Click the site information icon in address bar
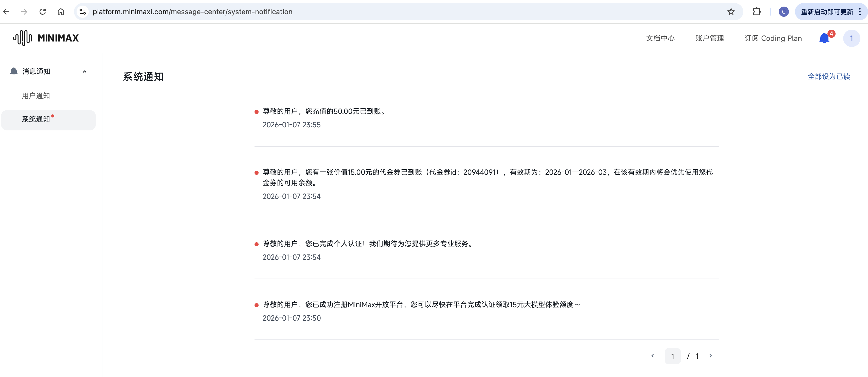 [x=83, y=12]
